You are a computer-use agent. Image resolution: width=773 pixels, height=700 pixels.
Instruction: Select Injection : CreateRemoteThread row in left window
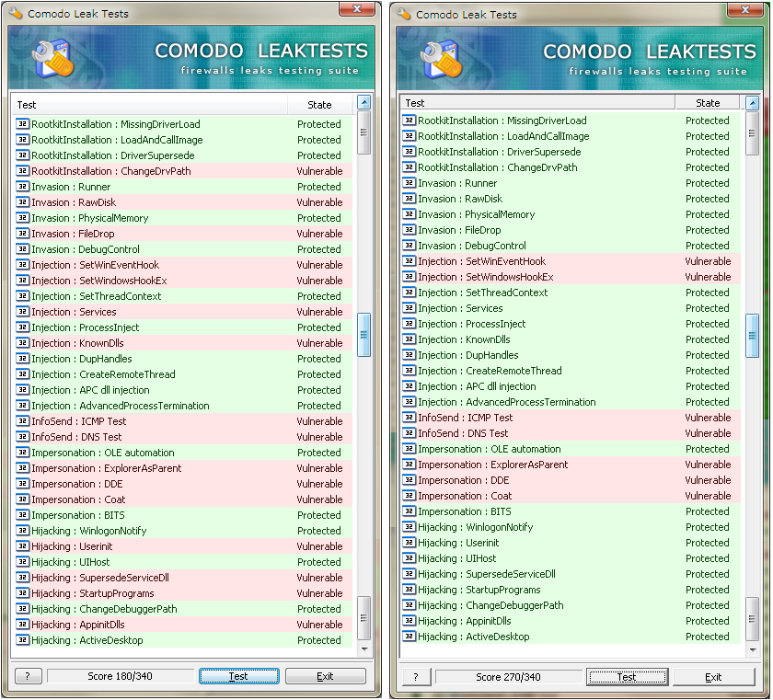tap(182, 373)
